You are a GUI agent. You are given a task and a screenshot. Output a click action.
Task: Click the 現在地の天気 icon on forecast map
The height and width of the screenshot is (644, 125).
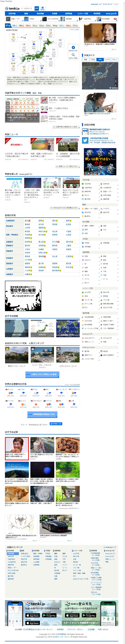[x=73, y=47]
